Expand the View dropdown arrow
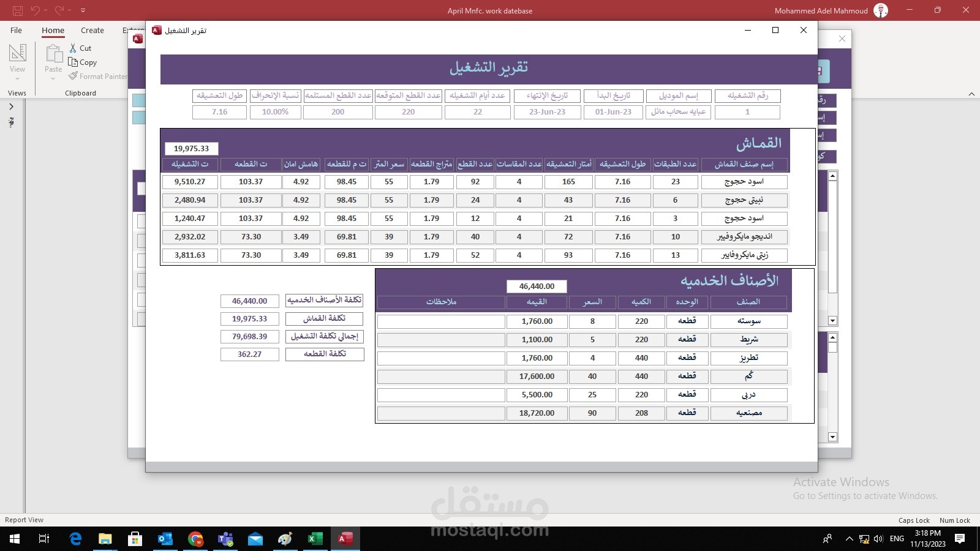Viewport: 980px width, 551px height. click(x=17, y=78)
